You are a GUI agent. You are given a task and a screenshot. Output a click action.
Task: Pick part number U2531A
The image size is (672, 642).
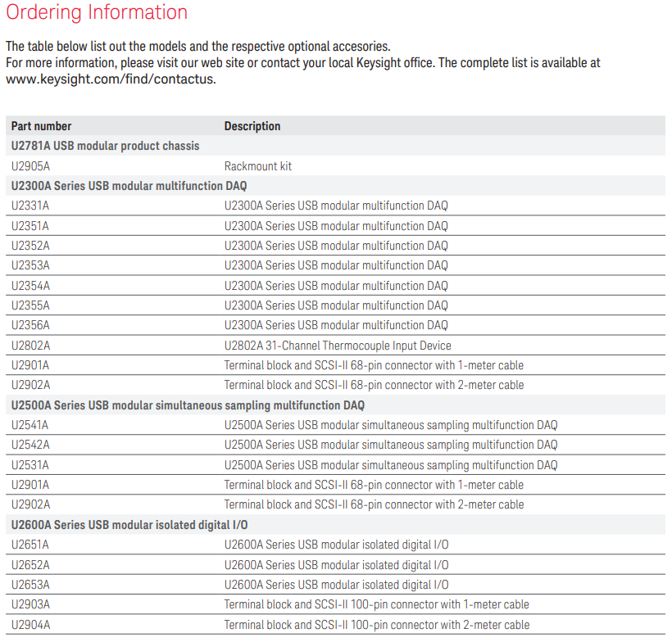[x=30, y=465]
